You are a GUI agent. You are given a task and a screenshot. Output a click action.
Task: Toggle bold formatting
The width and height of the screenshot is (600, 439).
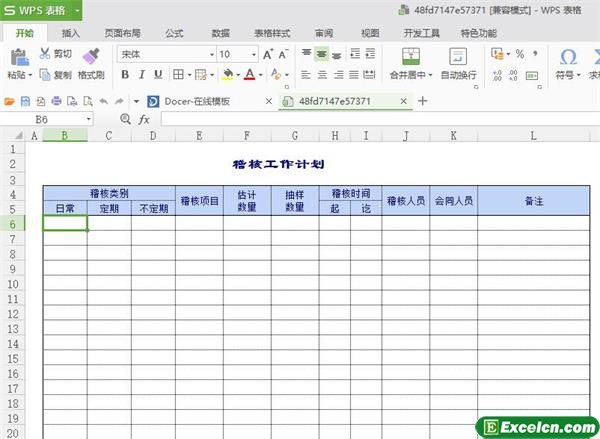(x=125, y=74)
